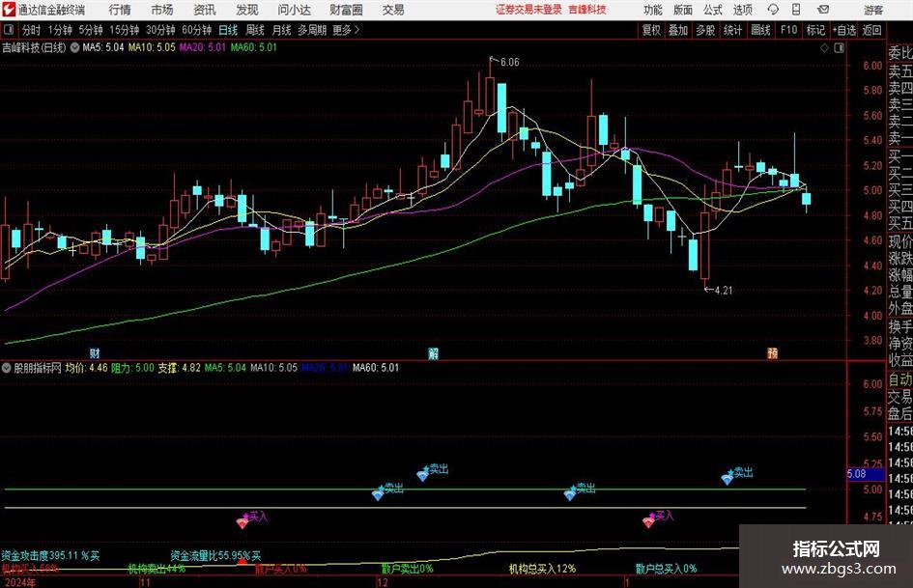Click the 吉峰科技 title link
The image size is (913, 588).
tap(587, 10)
